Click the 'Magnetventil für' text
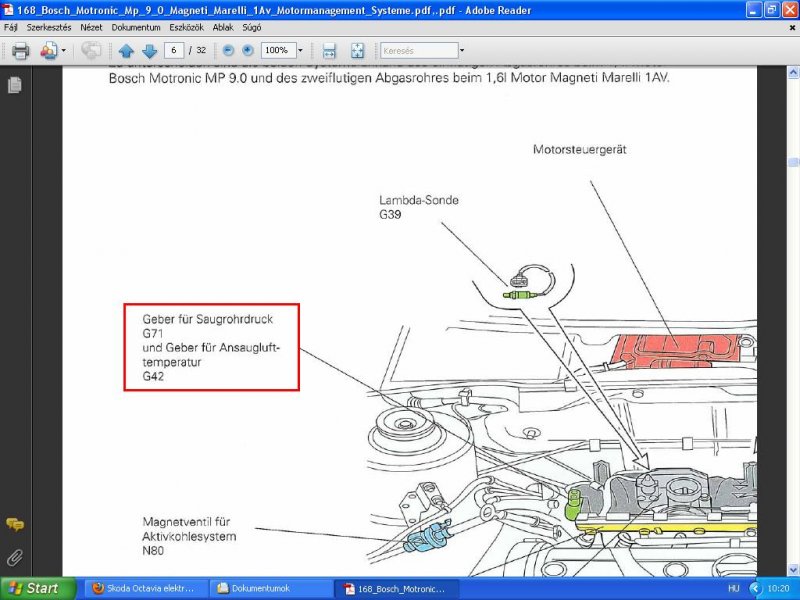 tap(186, 522)
